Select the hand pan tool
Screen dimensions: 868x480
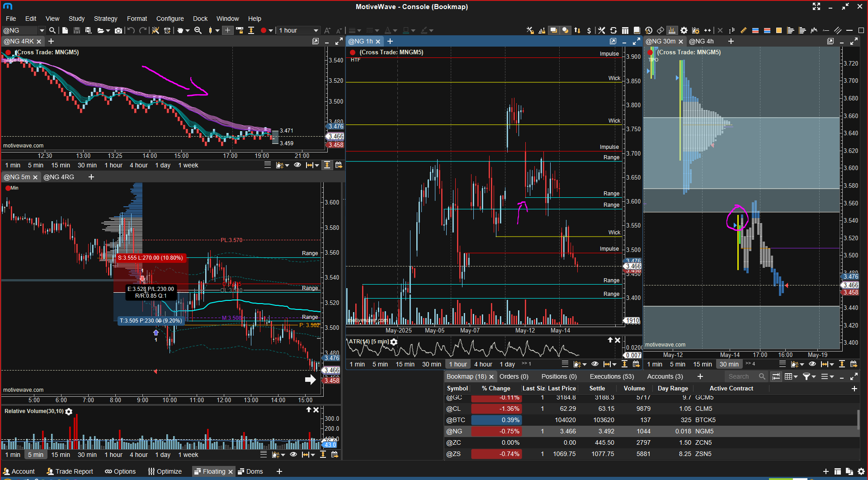[180, 30]
